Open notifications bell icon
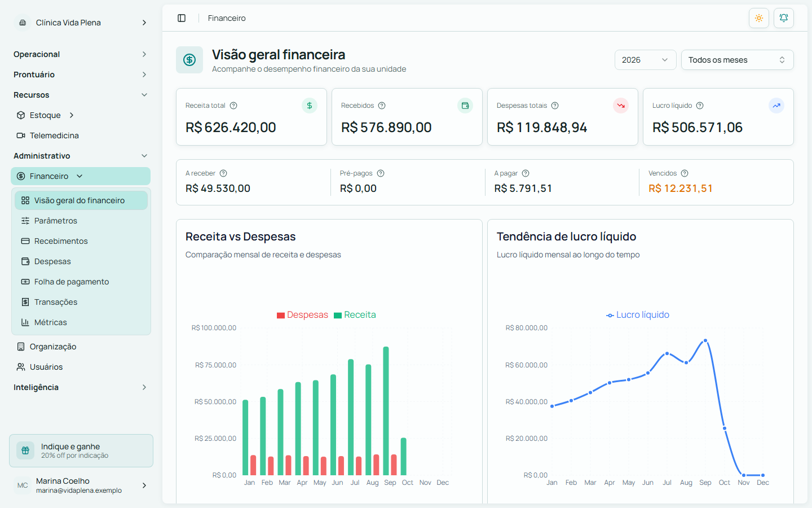This screenshot has height=508, width=812. (x=784, y=18)
